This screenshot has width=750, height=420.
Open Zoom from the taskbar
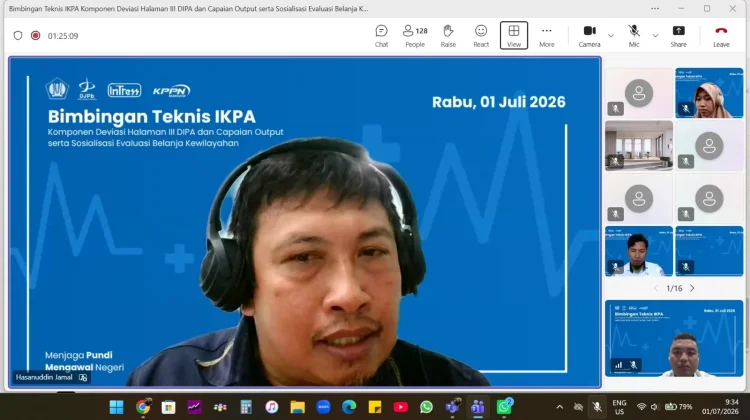pos(323,407)
